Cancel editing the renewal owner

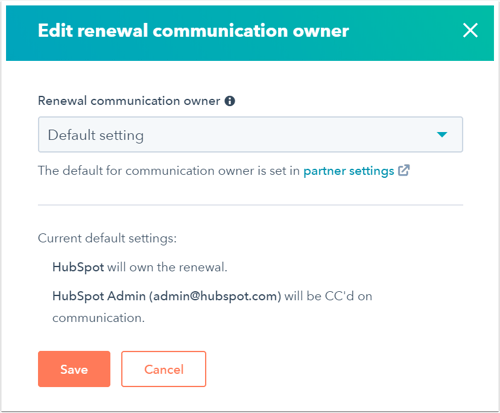click(164, 369)
